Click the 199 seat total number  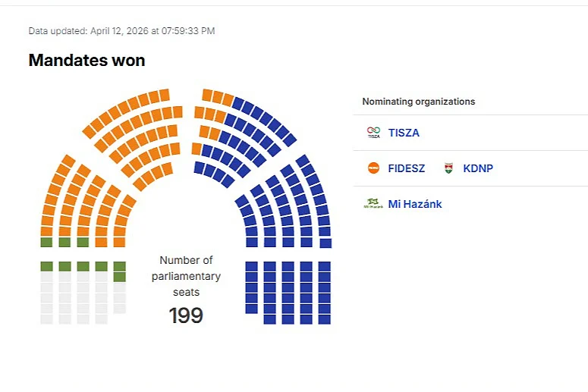(186, 315)
